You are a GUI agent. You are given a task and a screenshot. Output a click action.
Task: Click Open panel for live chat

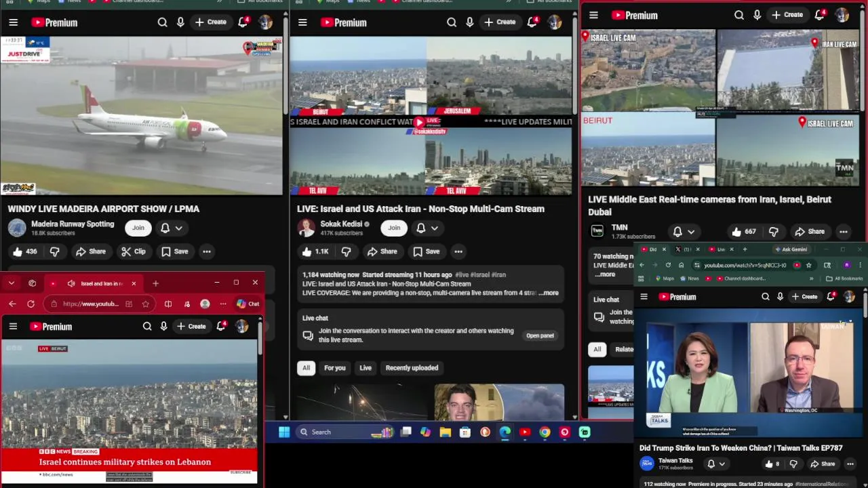[540, 335]
